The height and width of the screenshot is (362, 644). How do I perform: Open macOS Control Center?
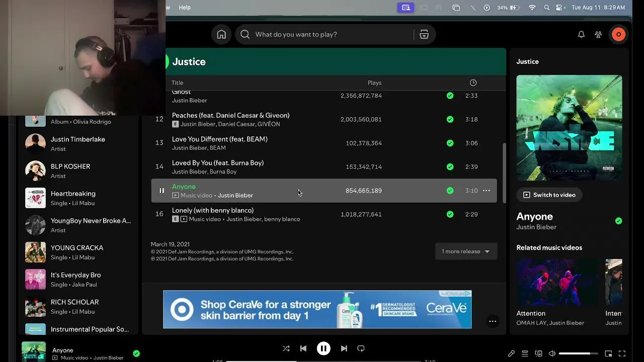(559, 8)
